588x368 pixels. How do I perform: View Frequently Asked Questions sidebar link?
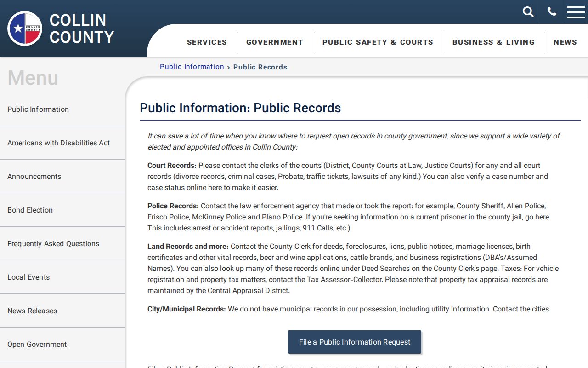coord(62,244)
